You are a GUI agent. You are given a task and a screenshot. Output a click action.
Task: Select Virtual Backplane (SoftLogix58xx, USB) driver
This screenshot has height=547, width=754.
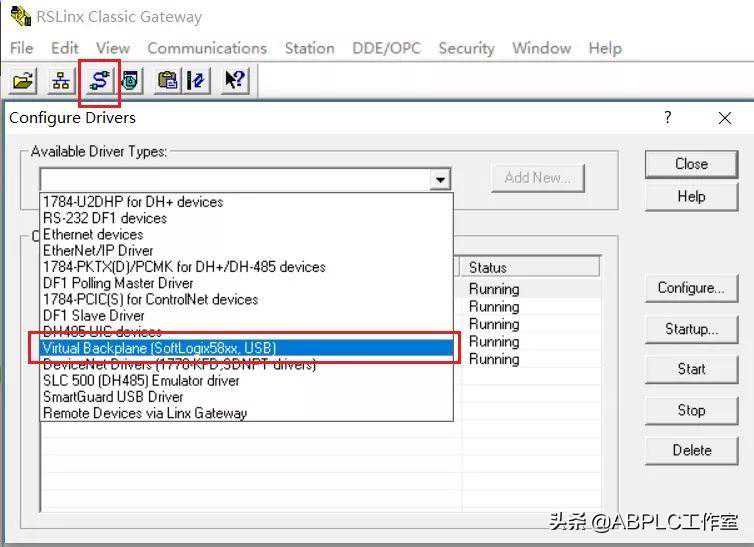coord(160,348)
